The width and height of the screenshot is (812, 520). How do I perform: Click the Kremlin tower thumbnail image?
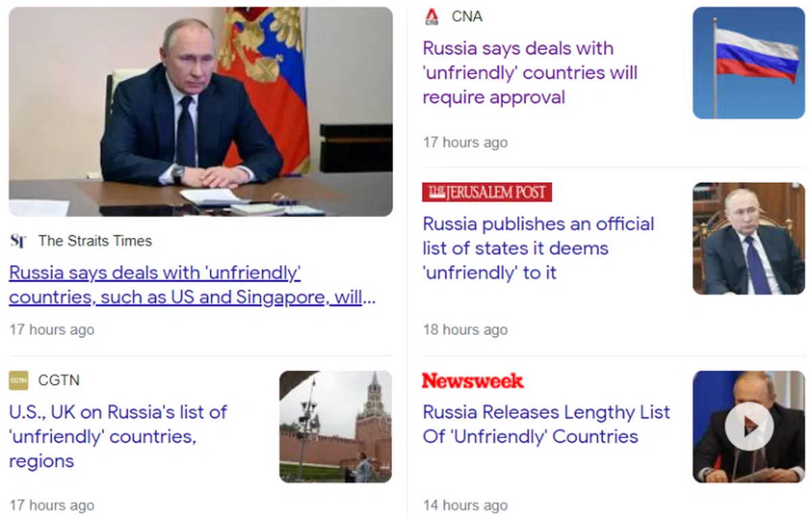click(336, 427)
